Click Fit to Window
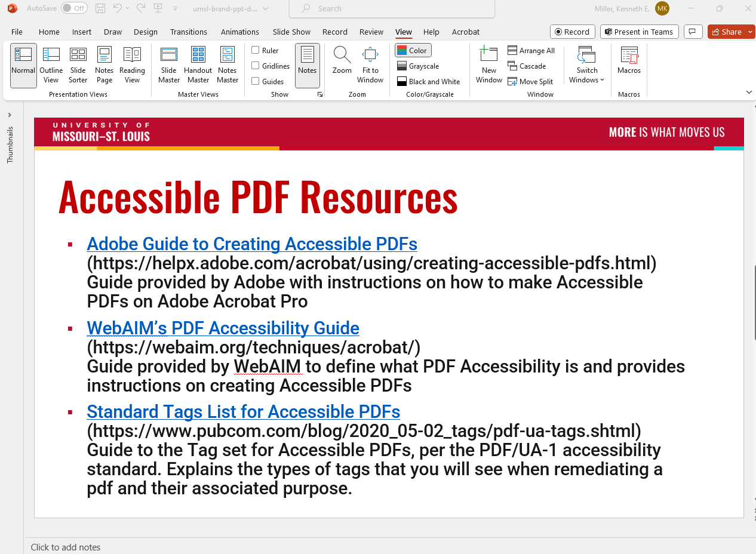This screenshot has height=554, width=756. tap(370, 66)
